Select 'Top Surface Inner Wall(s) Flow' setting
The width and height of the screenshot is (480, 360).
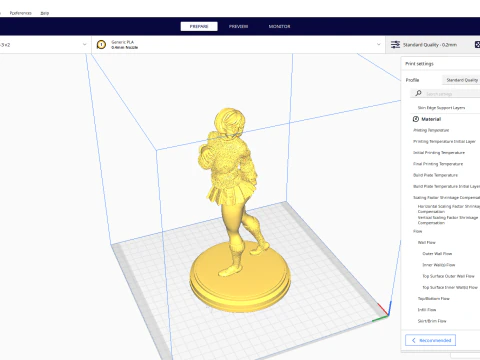click(450, 287)
